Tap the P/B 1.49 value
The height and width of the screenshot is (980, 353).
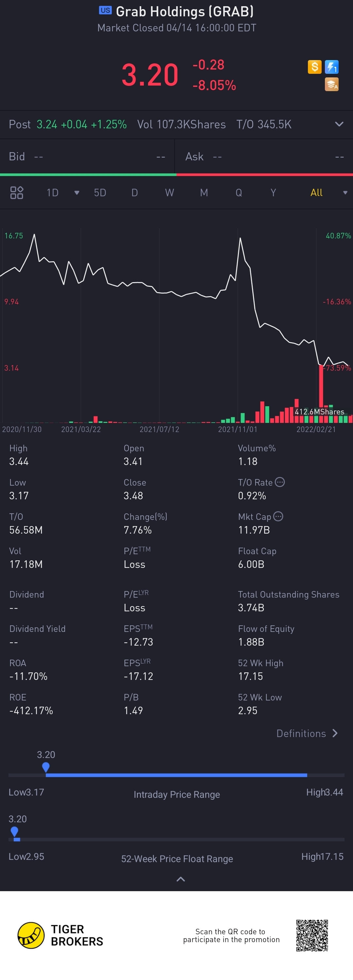click(133, 710)
